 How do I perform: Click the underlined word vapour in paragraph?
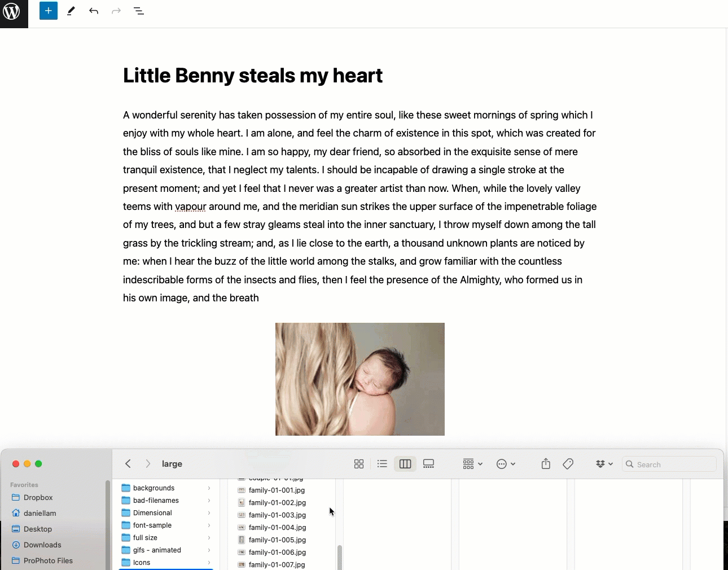pyautogui.click(x=190, y=207)
